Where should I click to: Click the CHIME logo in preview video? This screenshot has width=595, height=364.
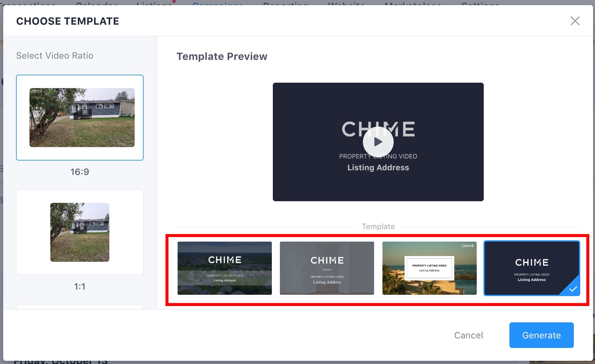(x=378, y=129)
